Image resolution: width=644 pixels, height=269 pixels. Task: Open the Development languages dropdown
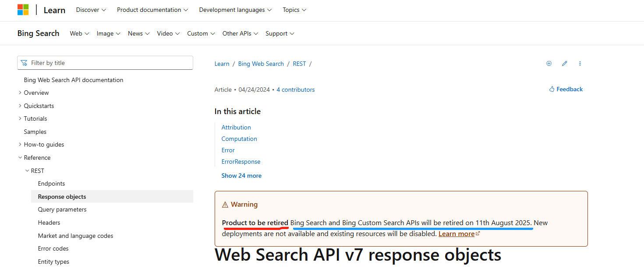[x=235, y=10]
